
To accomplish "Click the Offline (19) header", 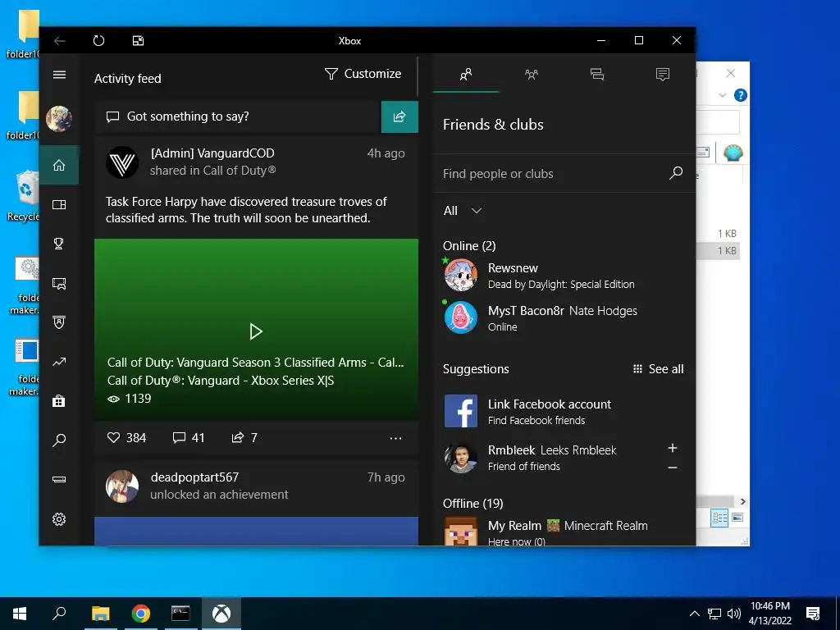I will point(473,504).
